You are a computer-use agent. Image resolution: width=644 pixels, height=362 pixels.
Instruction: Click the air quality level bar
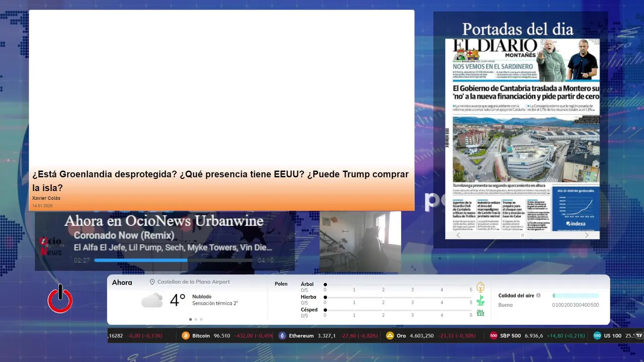[x=576, y=296]
